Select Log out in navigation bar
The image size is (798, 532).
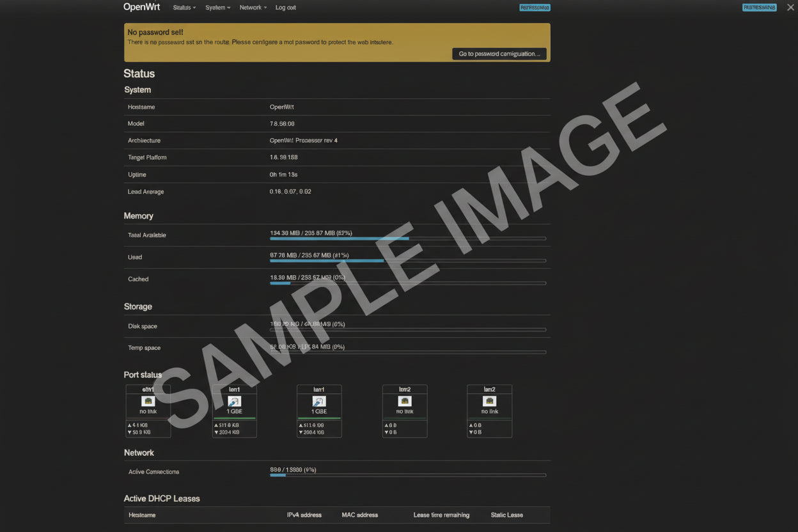tap(285, 8)
